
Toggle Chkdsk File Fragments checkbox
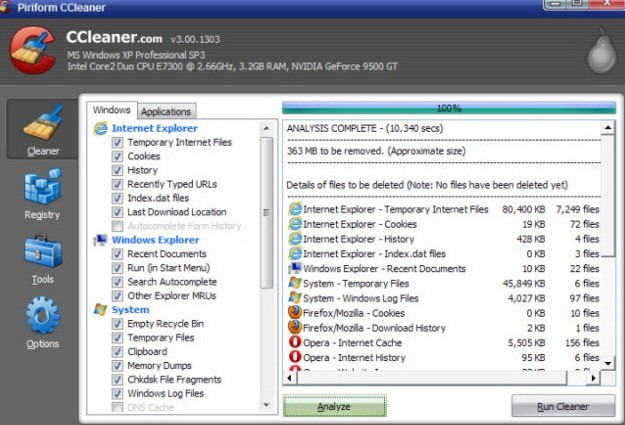[117, 380]
